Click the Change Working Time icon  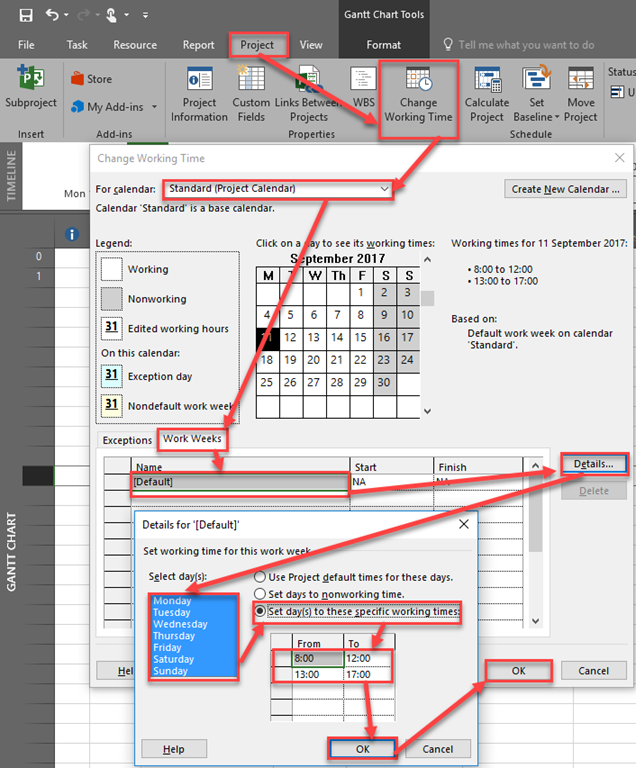[x=418, y=82]
